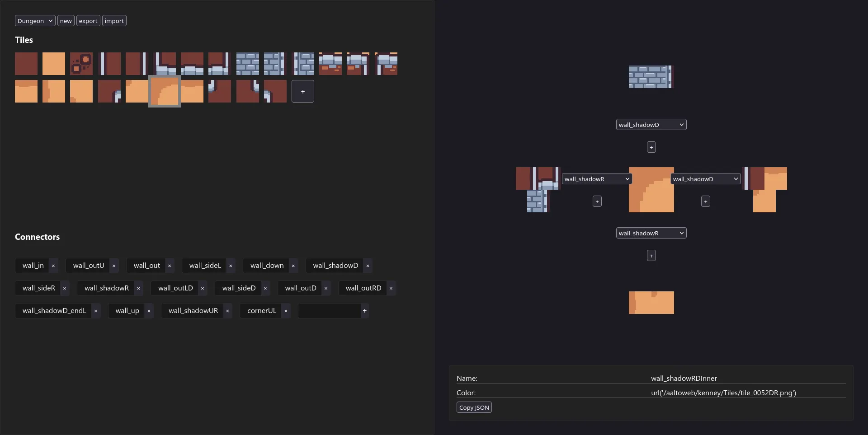This screenshot has width=868, height=435.
Task: Edit the tile Name field
Action: (x=748, y=378)
